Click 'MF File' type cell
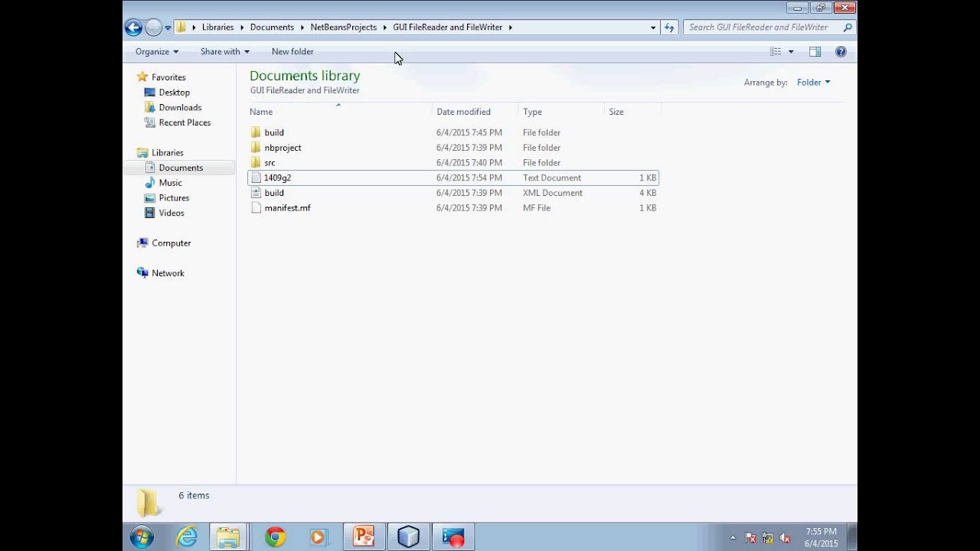The height and width of the screenshot is (551, 980). pos(536,208)
